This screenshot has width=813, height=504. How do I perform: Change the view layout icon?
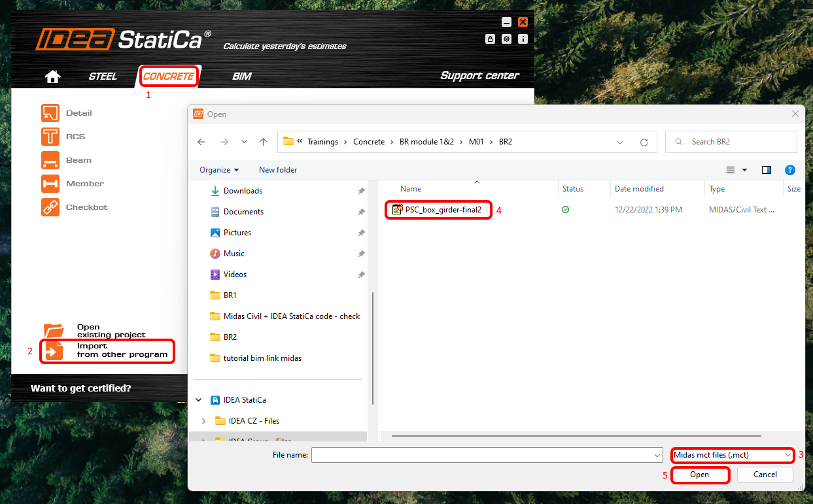click(731, 170)
